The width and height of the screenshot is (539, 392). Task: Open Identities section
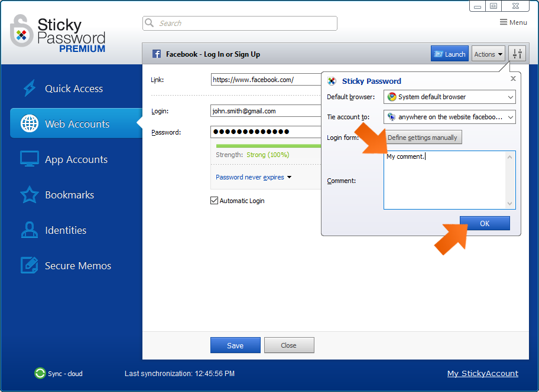pyautogui.click(x=66, y=230)
